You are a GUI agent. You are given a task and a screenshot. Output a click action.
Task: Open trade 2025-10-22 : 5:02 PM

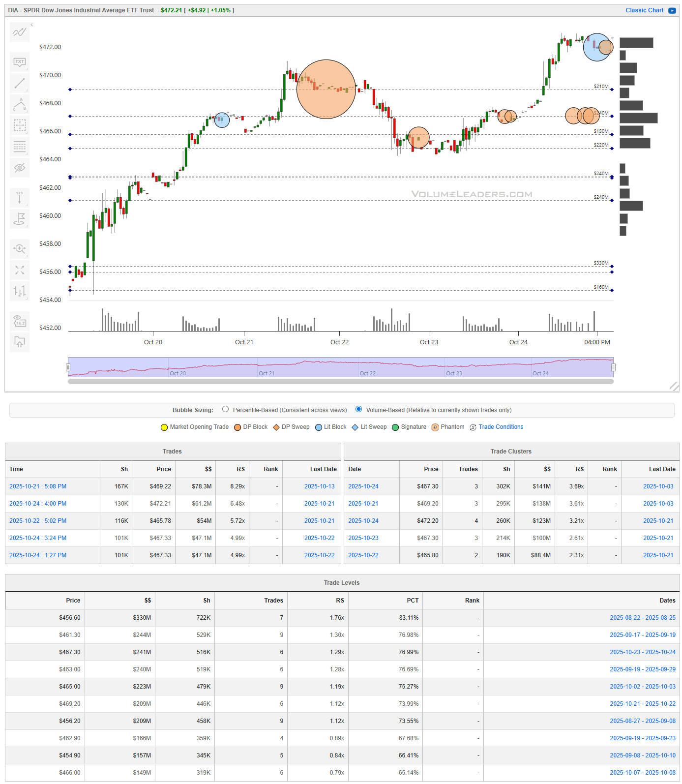click(38, 521)
